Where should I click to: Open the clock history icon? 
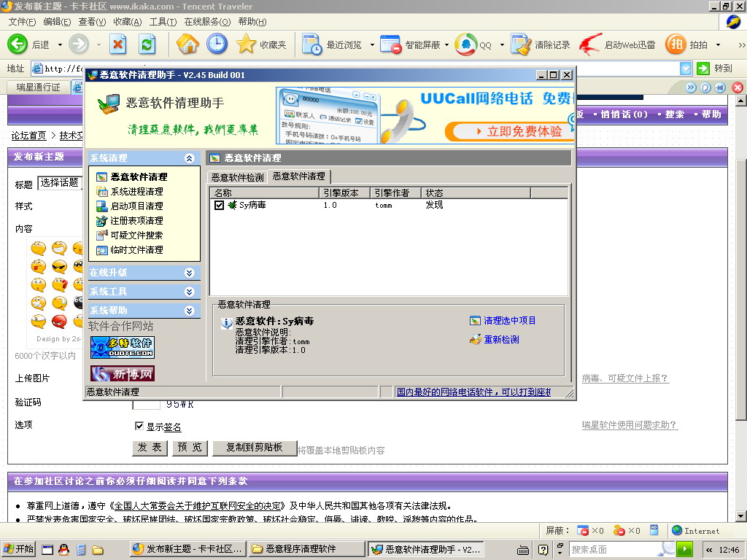(217, 44)
